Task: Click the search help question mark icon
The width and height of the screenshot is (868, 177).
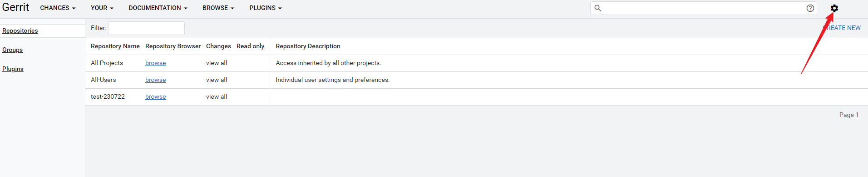Action: tap(810, 8)
